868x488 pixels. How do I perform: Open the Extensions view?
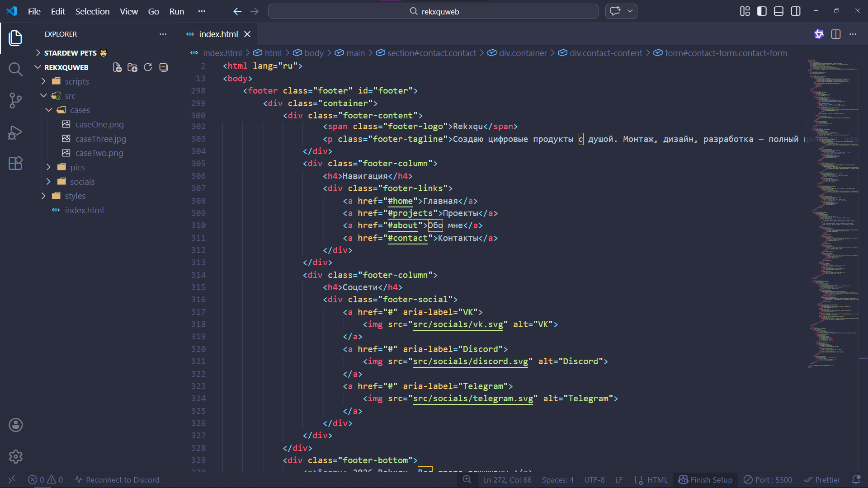(15, 163)
